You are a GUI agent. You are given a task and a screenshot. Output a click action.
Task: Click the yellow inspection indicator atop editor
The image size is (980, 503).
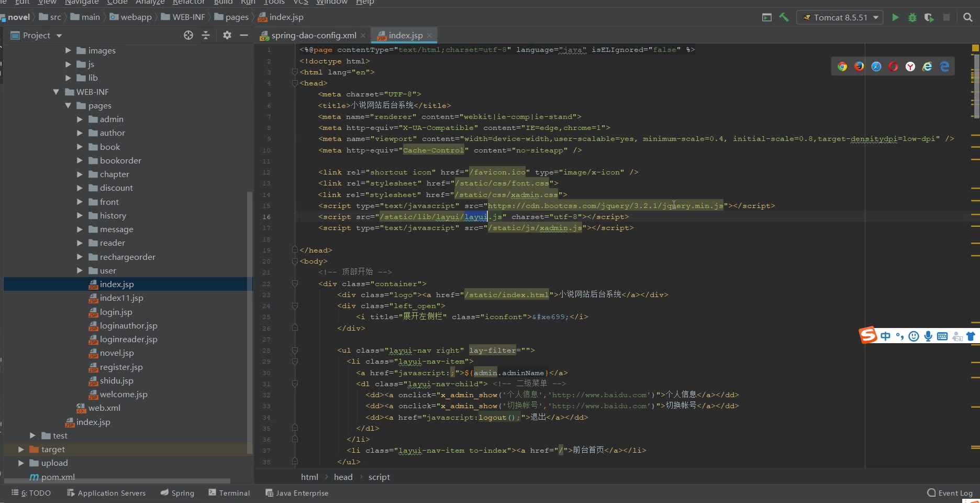click(x=975, y=48)
